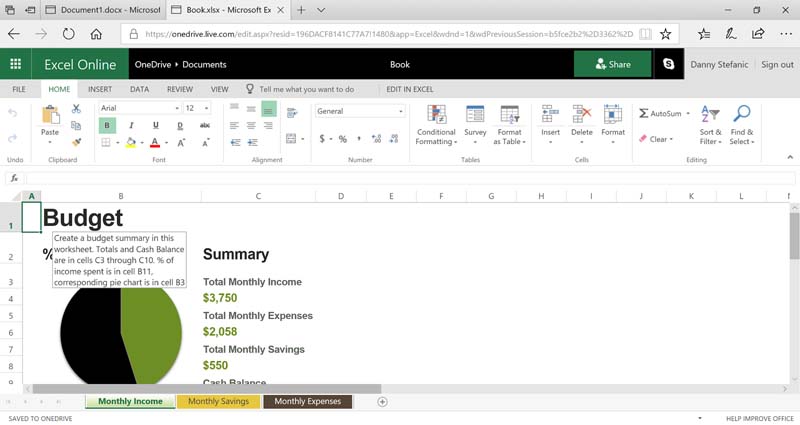Open the Office app launcher grid
This screenshot has height=425, width=800.
15,64
